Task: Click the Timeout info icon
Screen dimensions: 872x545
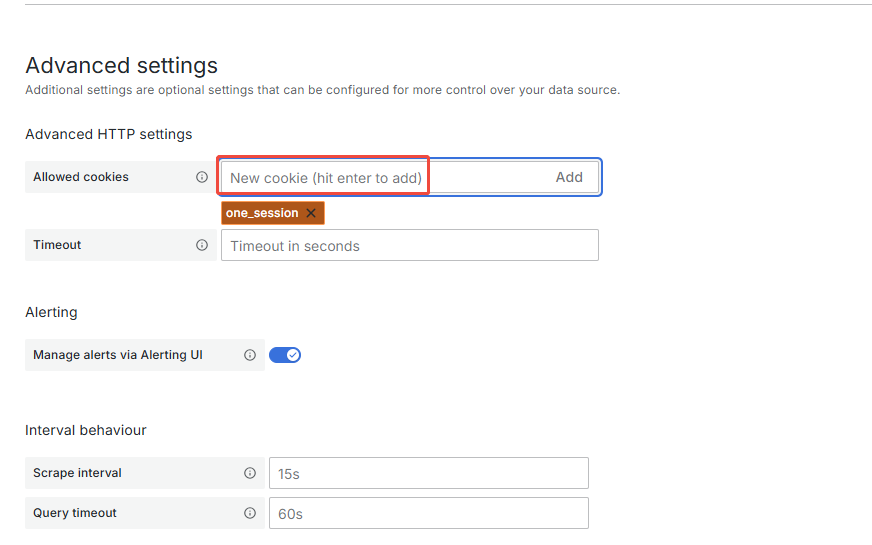Action: [202, 245]
